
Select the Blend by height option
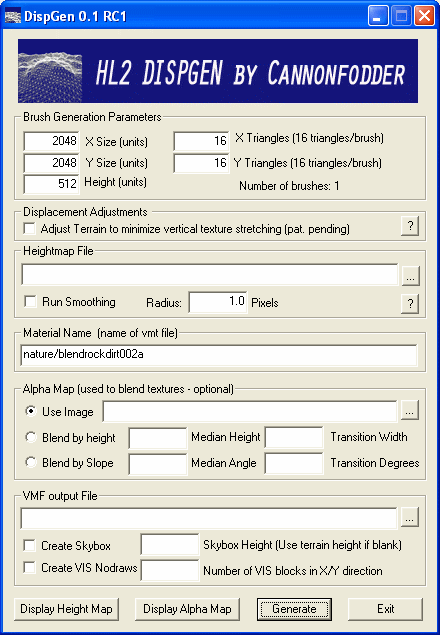click(31, 437)
